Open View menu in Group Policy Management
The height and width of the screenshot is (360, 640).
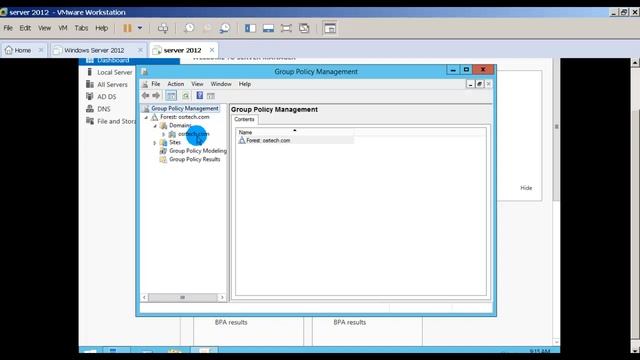click(x=197, y=84)
